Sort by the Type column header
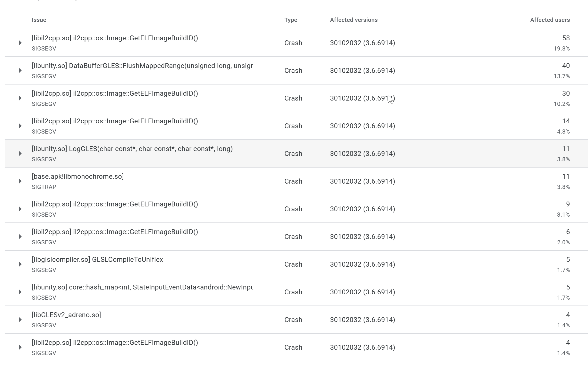The height and width of the screenshot is (365, 588). (x=290, y=20)
